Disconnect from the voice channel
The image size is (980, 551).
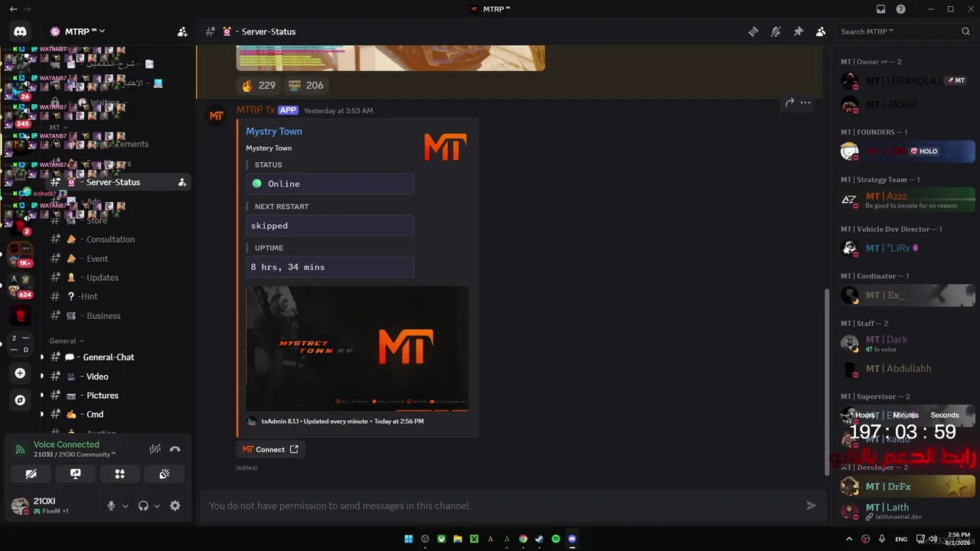point(175,449)
